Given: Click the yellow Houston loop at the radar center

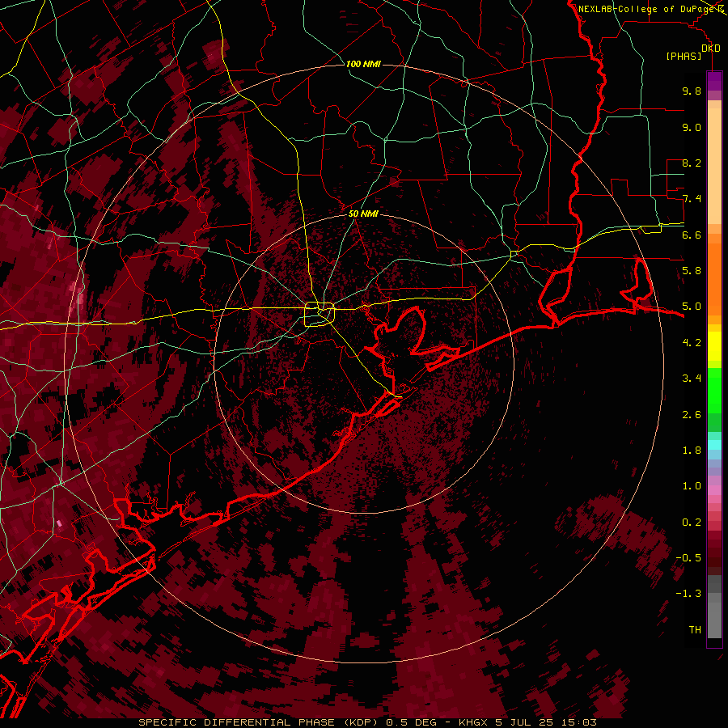Looking at the screenshot, I should click(320, 314).
